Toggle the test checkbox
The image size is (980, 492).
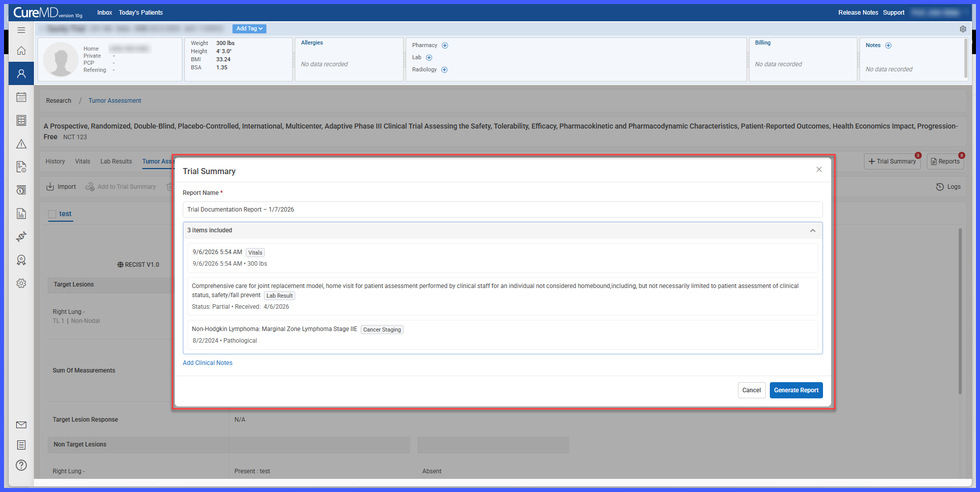click(x=52, y=214)
